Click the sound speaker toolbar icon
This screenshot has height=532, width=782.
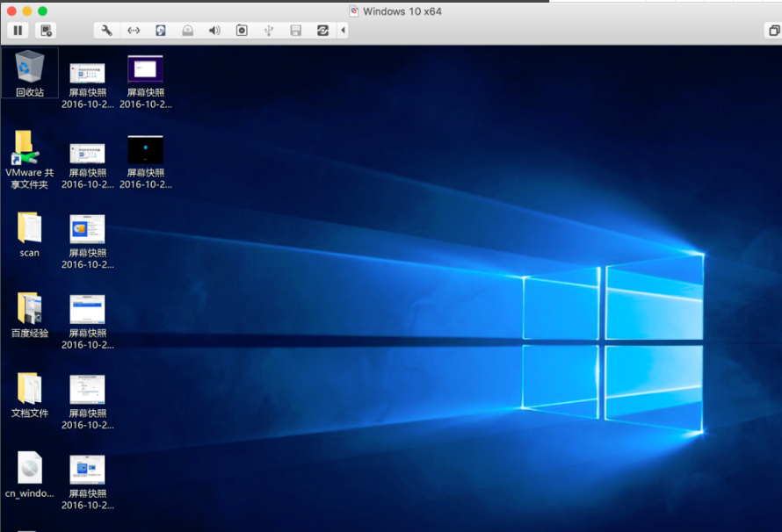click(x=214, y=30)
